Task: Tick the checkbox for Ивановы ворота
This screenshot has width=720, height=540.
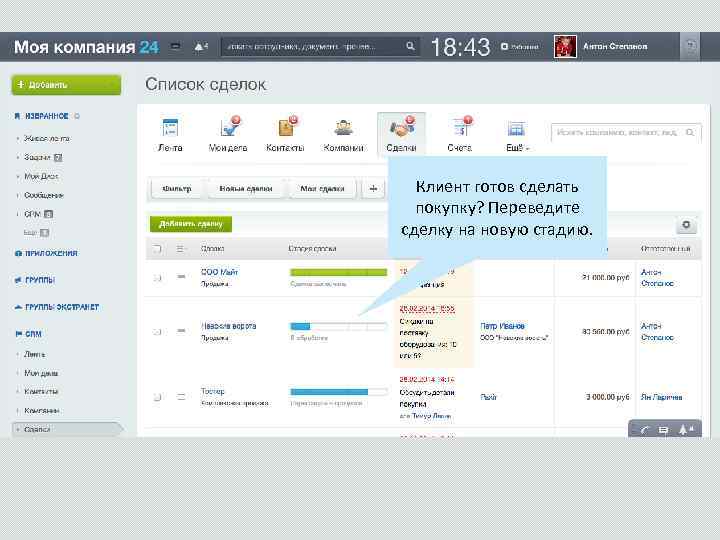Action: (157, 331)
